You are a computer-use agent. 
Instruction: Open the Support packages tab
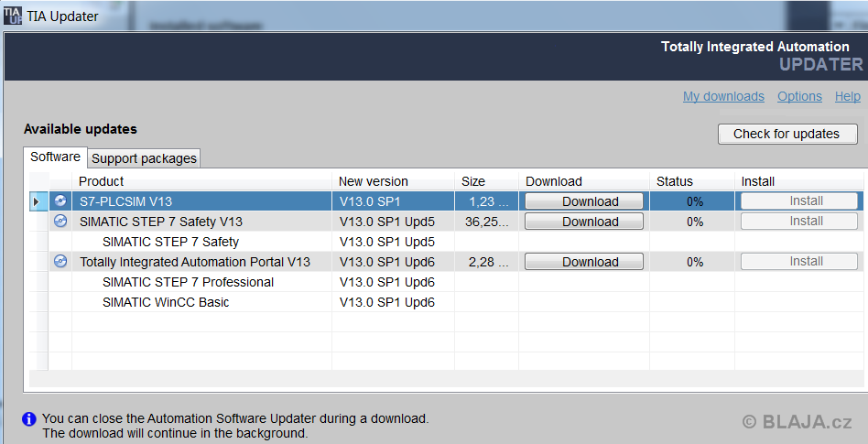pos(144,158)
